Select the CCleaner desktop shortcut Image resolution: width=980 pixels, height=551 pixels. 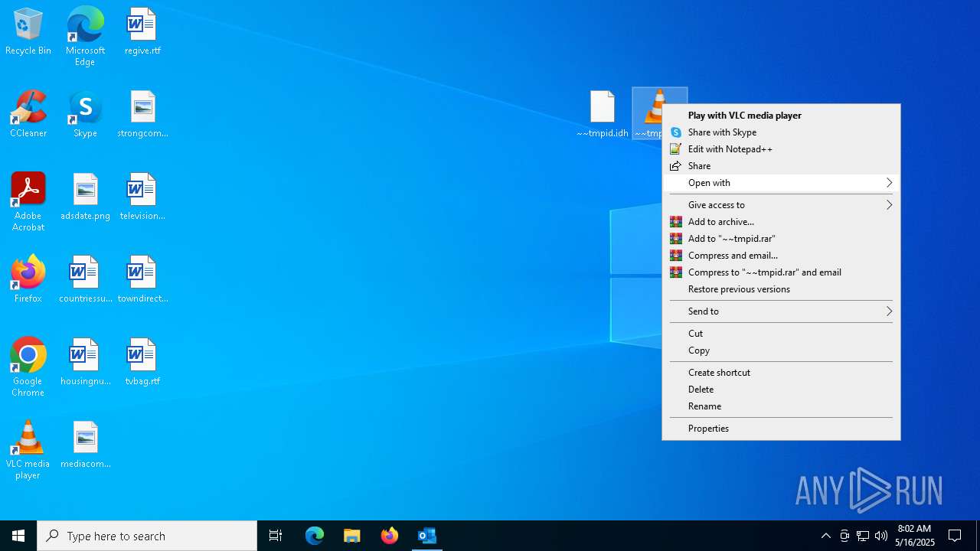pyautogui.click(x=28, y=115)
